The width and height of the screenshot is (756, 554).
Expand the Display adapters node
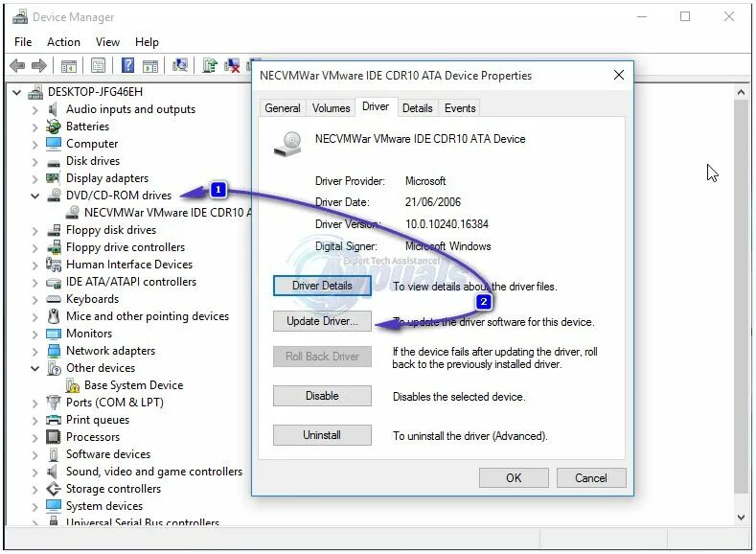point(34,179)
